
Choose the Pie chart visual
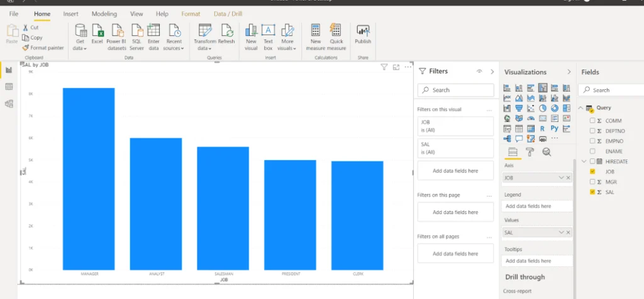coord(543,108)
